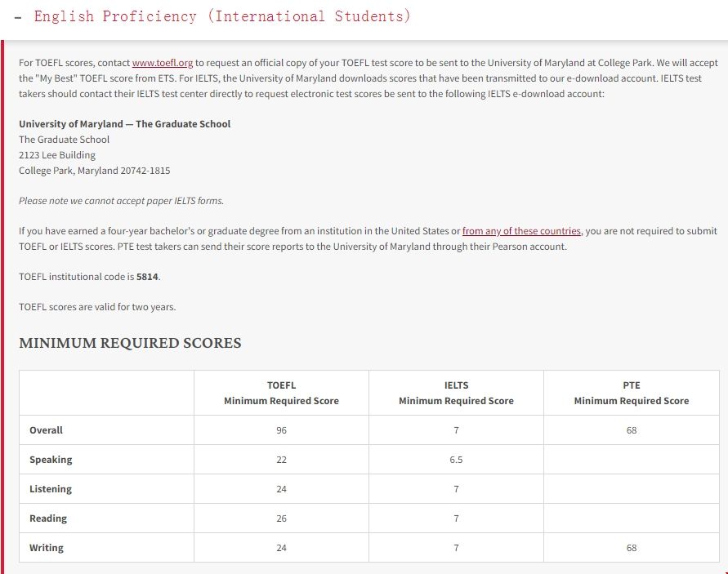Click the IELTS Minimum Required Score column header
This screenshot has width=728, height=574.
(x=456, y=393)
